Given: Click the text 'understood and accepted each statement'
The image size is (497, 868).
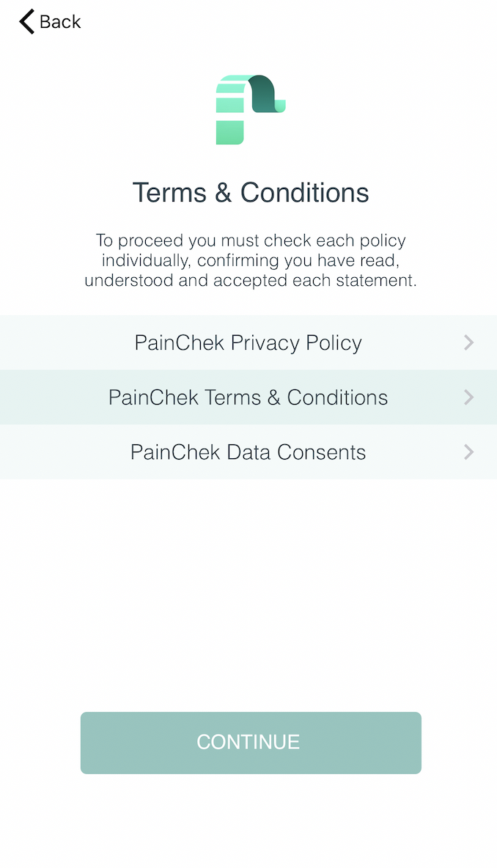Looking at the screenshot, I should (251, 280).
